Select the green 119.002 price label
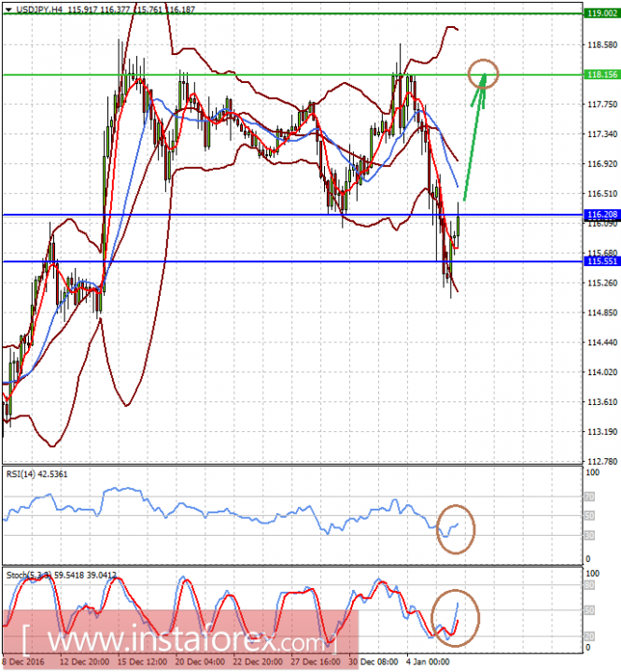This screenshot has height=672, width=621. [600, 14]
